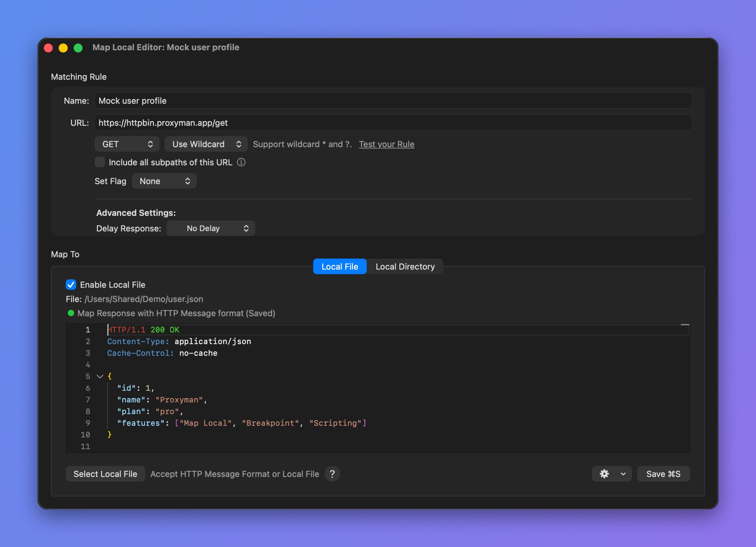Click the "name": "Proxyman" line
Image resolution: width=756 pixels, height=547 pixels.
coord(162,400)
